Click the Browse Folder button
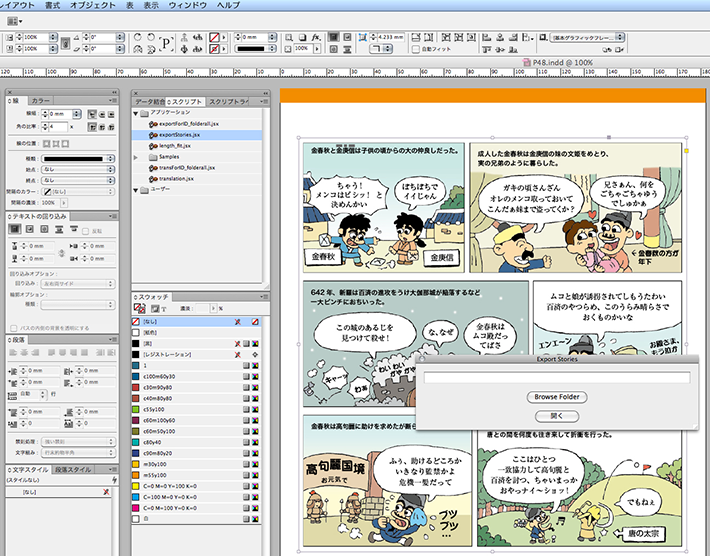 pyautogui.click(x=556, y=397)
